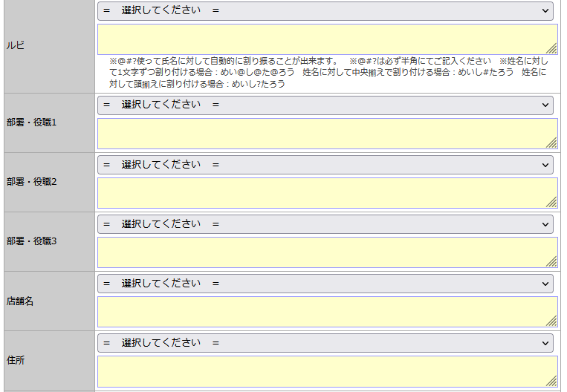
Task: Click the 部署・役職2 text input box
Action: coord(327,193)
